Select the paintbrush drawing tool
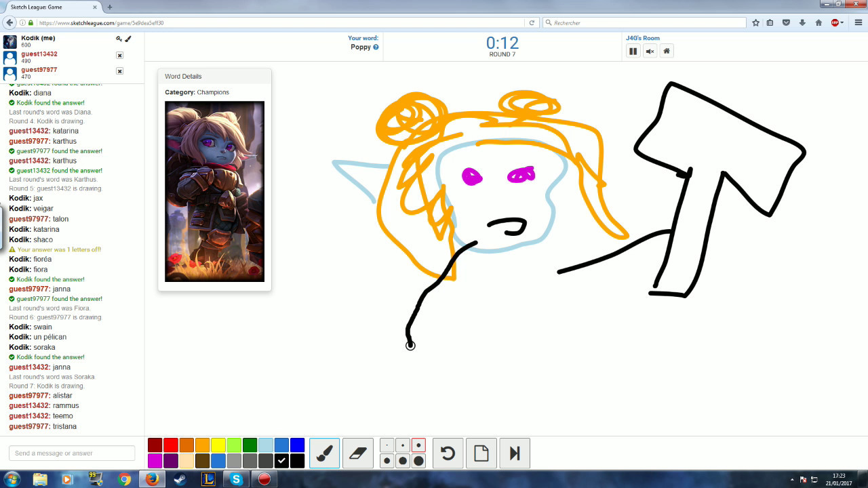868x488 pixels. [324, 453]
